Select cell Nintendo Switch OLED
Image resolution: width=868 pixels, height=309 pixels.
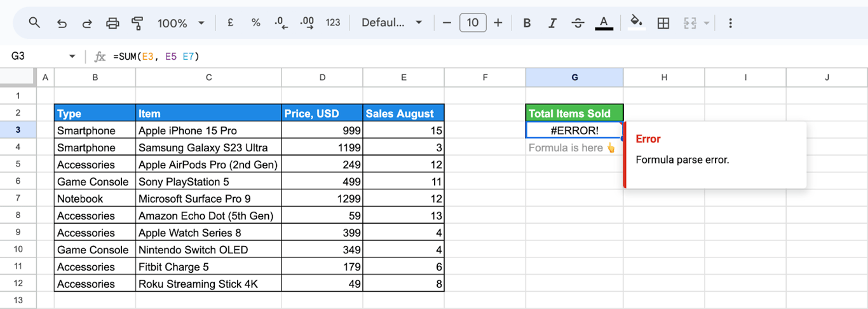[x=208, y=250]
